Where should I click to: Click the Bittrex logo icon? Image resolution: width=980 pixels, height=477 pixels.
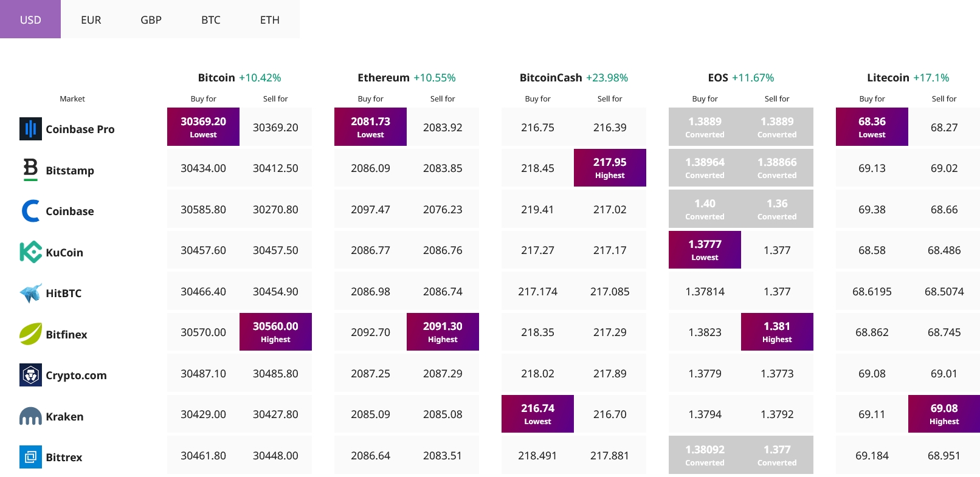30,457
